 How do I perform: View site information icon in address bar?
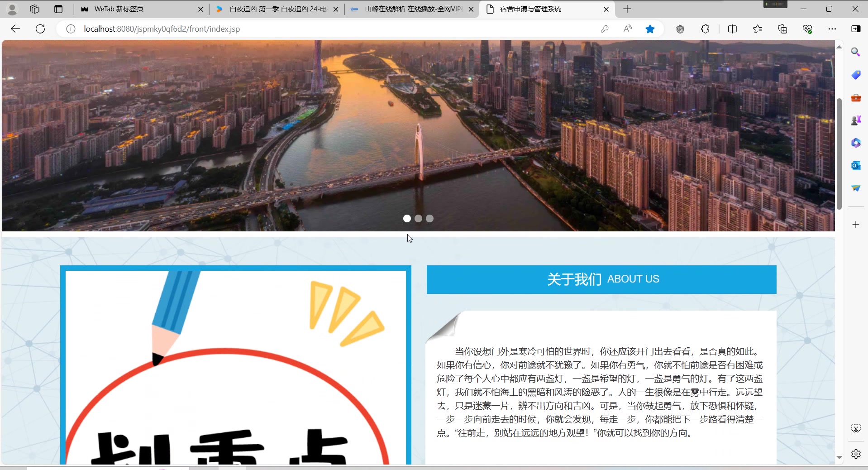(71, 29)
